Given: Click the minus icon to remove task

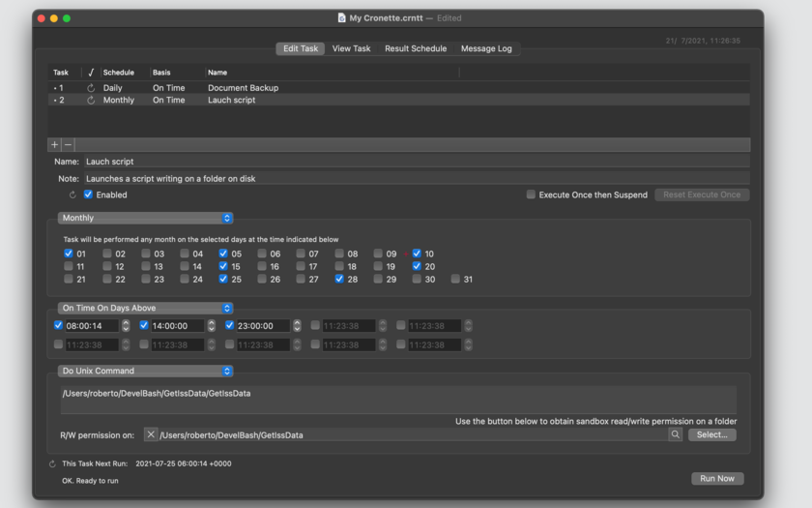Looking at the screenshot, I should coord(68,144).
